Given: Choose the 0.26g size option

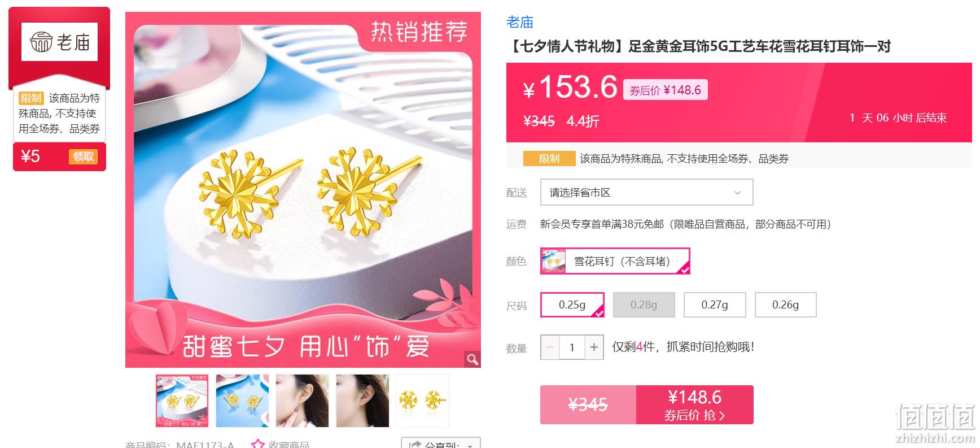Looking at the screenshot, I should (x=785, y=305).
